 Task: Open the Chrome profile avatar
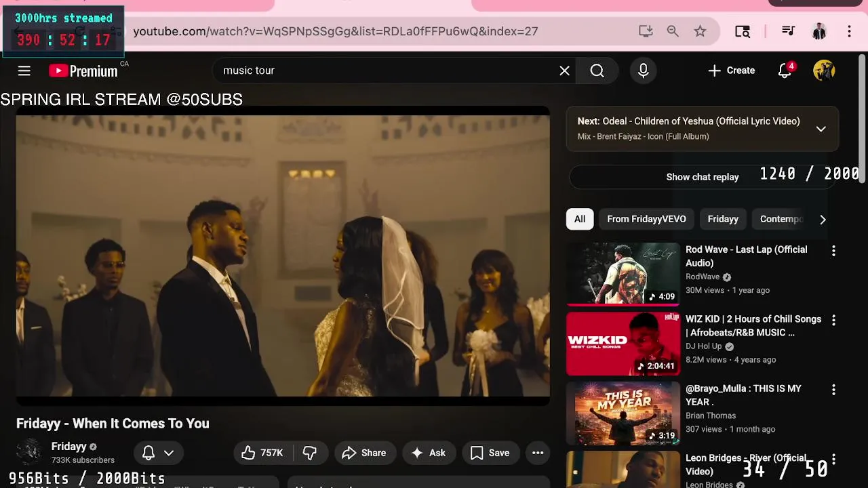click(819, 31)
